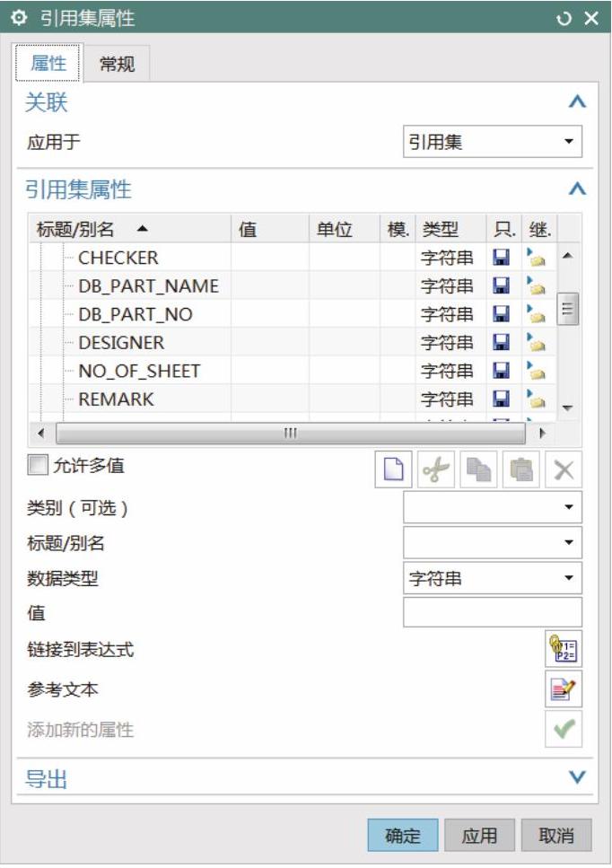Image resolution: width=612 pixels, height=868 pixels.
Task: Open the link to expression icon
Action: 564,649
